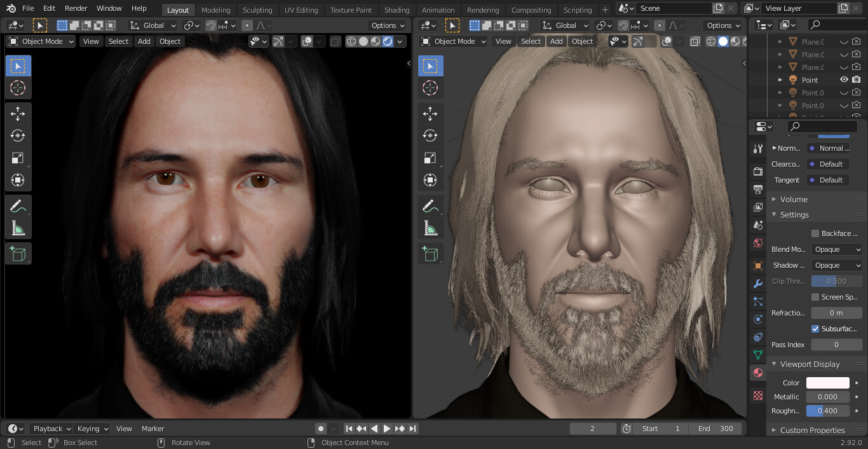Click the End frame field

pyautogui.click(x=716, y=429)
